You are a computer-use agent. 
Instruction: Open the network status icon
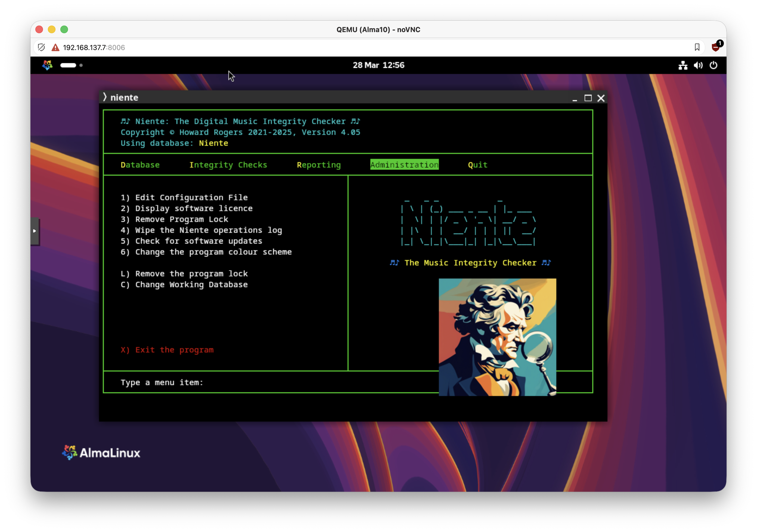[683, 65]
